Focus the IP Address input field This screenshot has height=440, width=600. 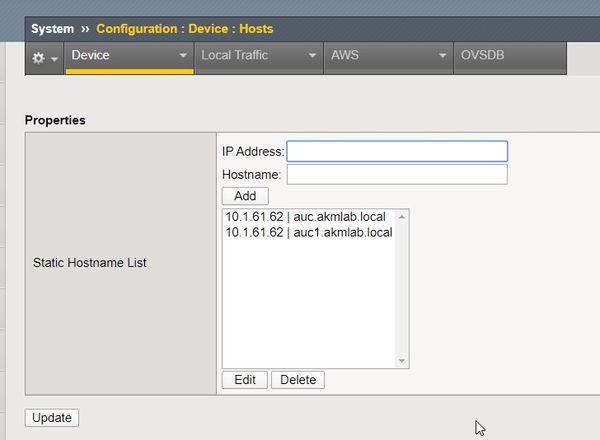[x=396, y=151]
